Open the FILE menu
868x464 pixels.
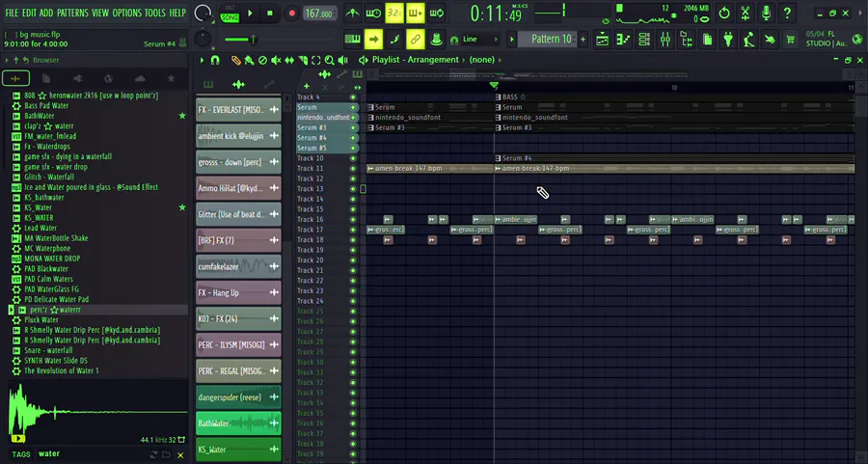point(11,13)
